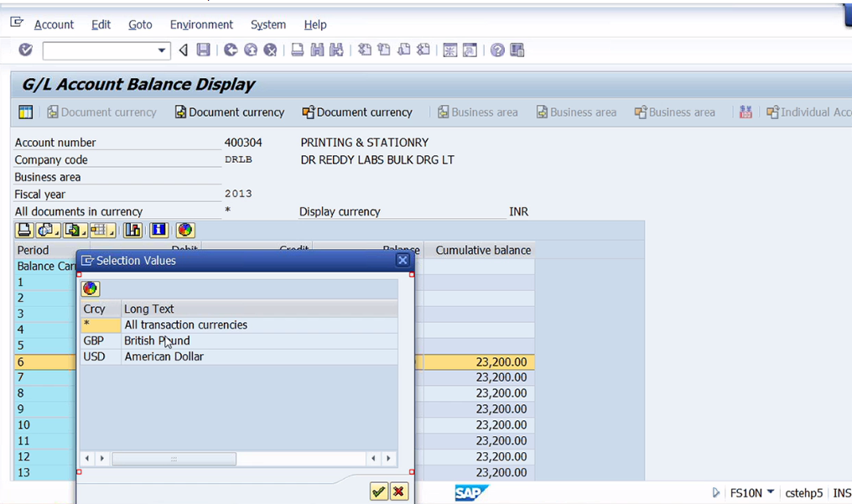
Task: Click the Crcy column header
Action: pyautogui.click(x=101, y=309)
